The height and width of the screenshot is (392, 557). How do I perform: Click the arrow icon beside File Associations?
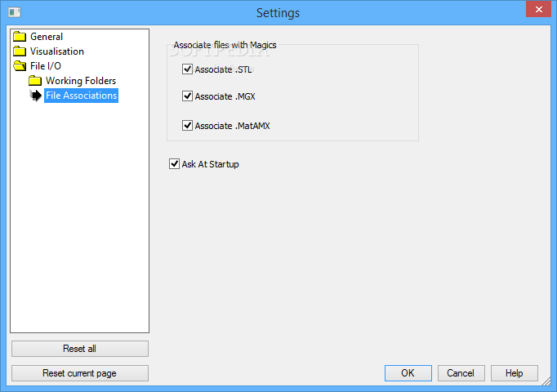click(35, 96)
